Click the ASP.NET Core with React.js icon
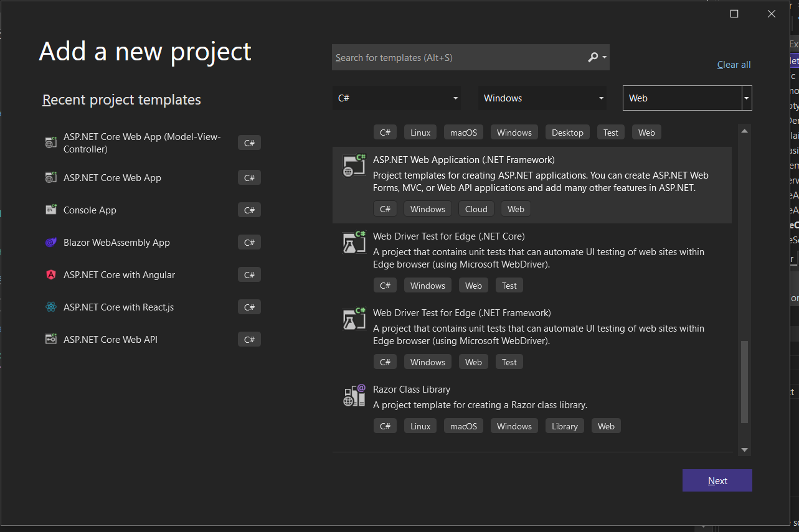Viewport: 799px width, 532px height. 51,307
